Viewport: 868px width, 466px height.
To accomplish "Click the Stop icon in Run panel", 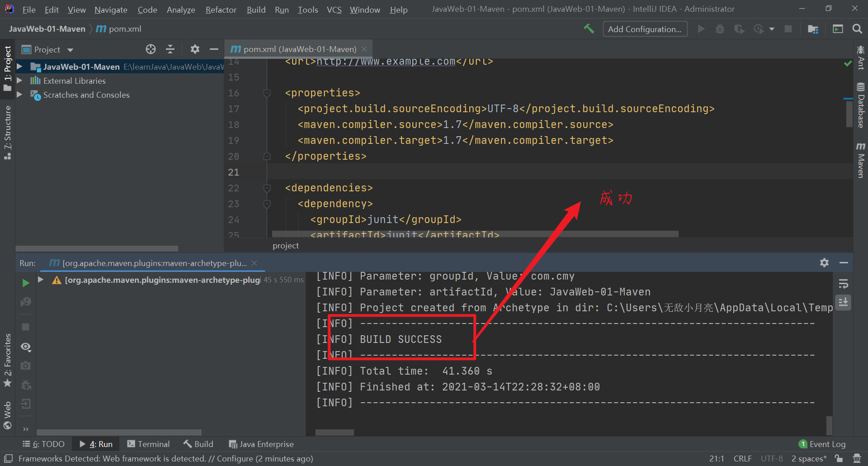I will click(x=26, y=327).
